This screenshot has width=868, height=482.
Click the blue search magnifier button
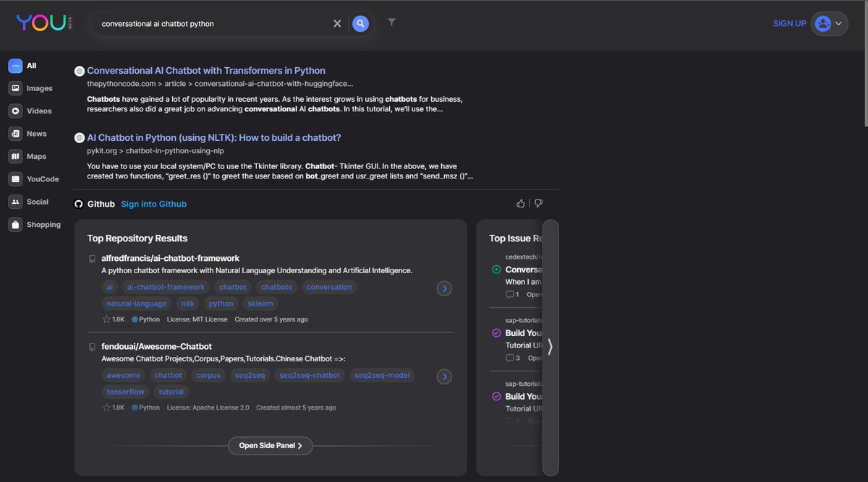click(360, 24)
